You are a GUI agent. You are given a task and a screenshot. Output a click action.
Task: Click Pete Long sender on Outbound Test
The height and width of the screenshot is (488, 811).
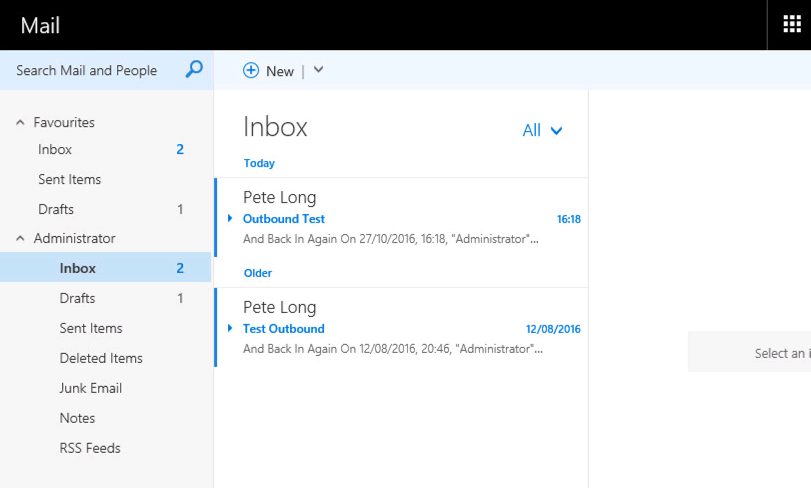coord(279,197)
